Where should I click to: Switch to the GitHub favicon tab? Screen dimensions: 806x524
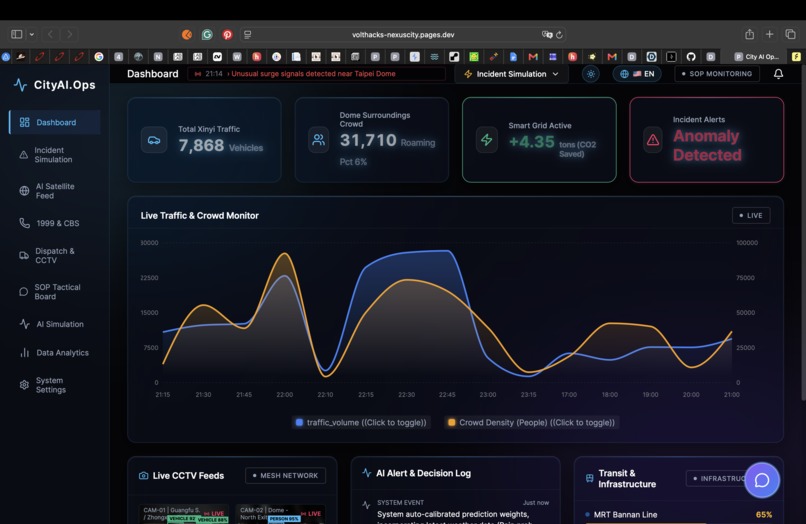(x=691, y=57)
